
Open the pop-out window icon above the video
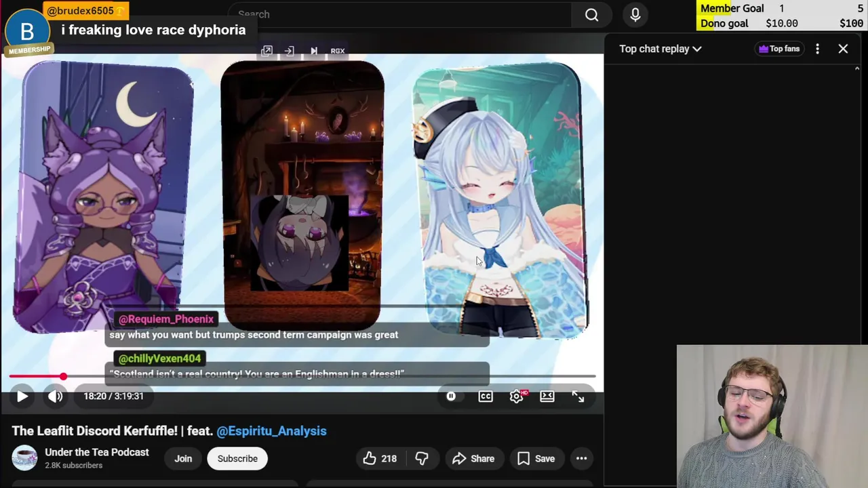(x=267, y=51)
